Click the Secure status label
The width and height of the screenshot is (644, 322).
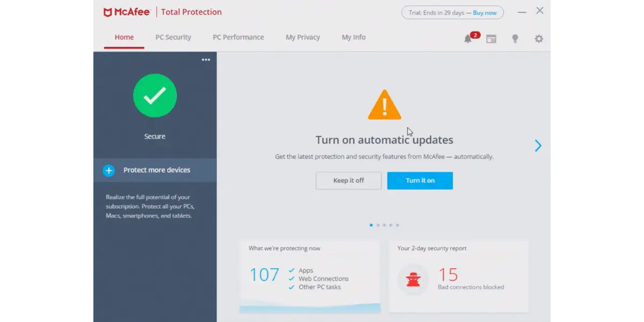point(155,136)
